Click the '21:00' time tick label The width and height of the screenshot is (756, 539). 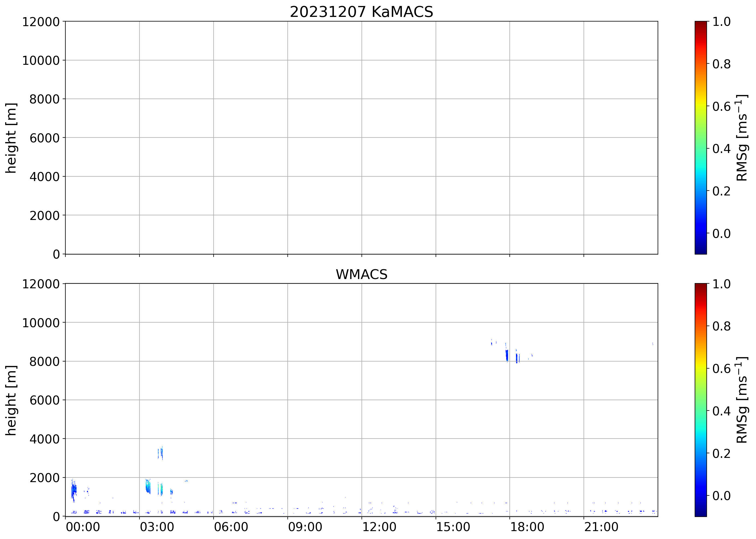tap(601, 527)
